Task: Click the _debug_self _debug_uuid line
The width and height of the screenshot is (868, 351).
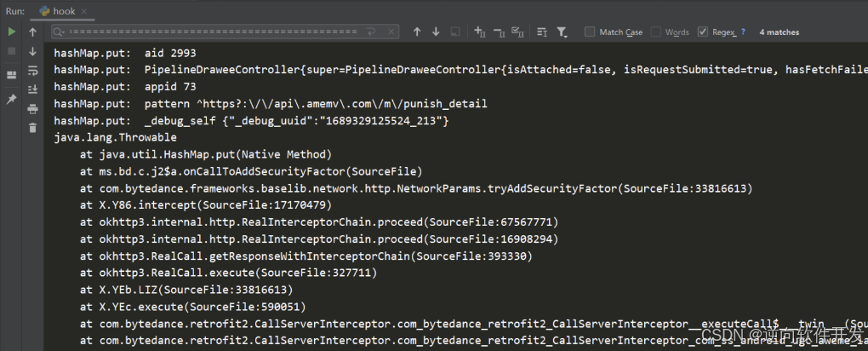Action: click(x=251, y=120)
